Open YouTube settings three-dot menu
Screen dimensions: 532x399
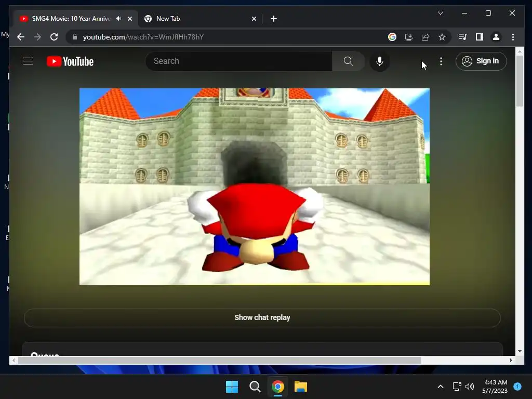441,61
